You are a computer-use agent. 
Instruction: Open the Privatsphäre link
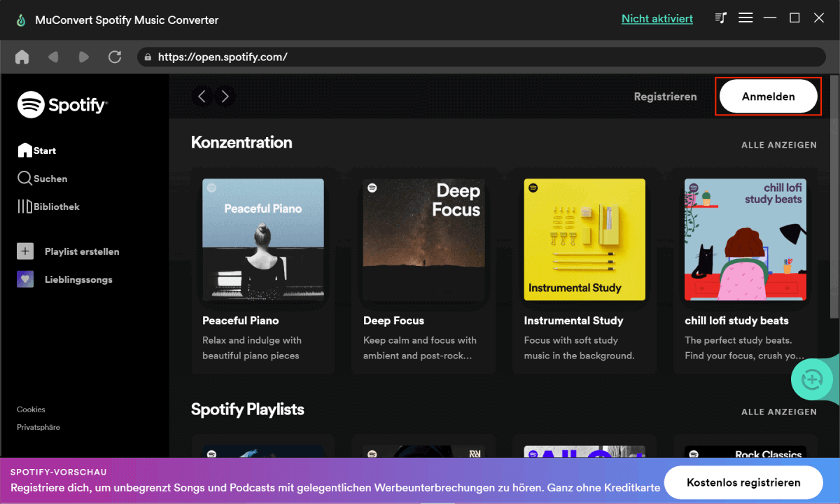(x=38, y=427)
